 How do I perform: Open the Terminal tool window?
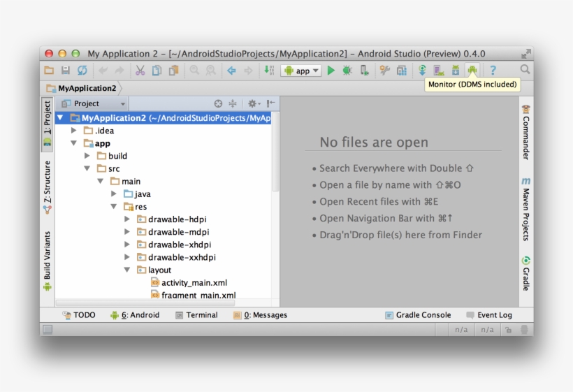coord(196,315)
